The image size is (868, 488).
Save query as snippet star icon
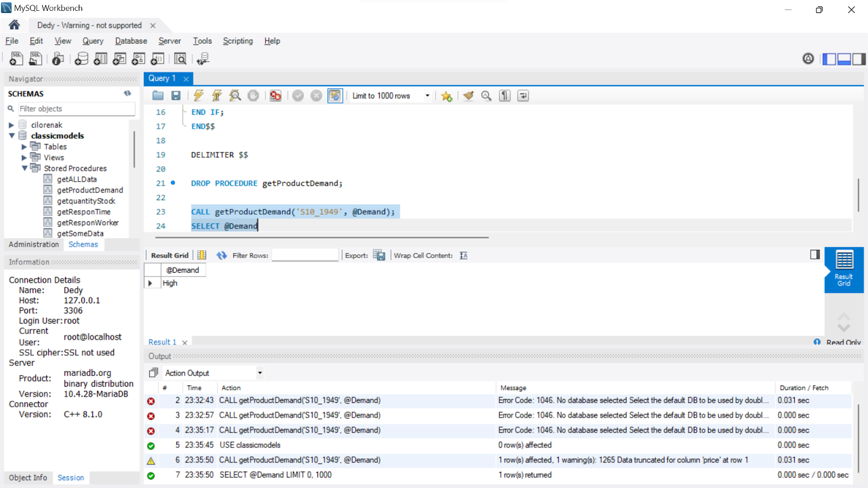pyautogui.click(x=446, y=96)
